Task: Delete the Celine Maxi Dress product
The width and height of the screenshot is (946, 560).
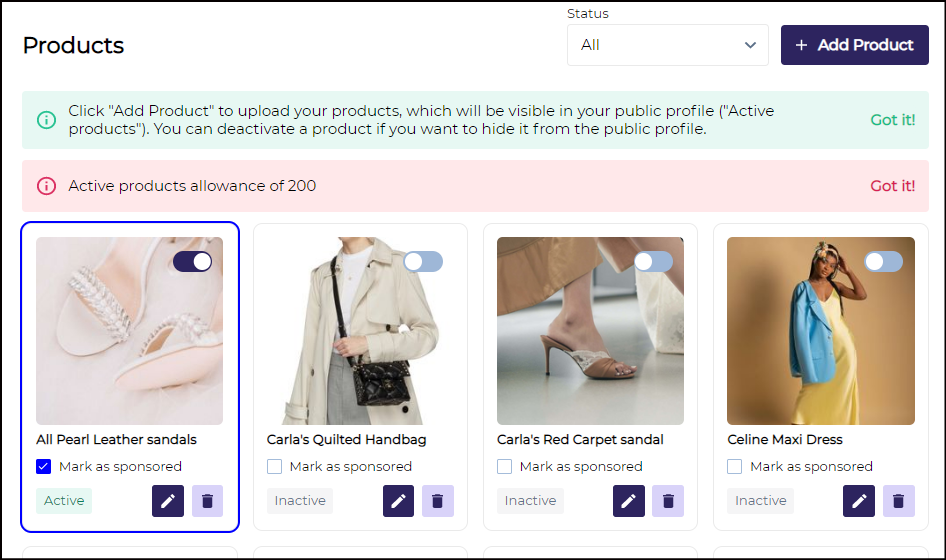Action: click(x=898, y=501)
